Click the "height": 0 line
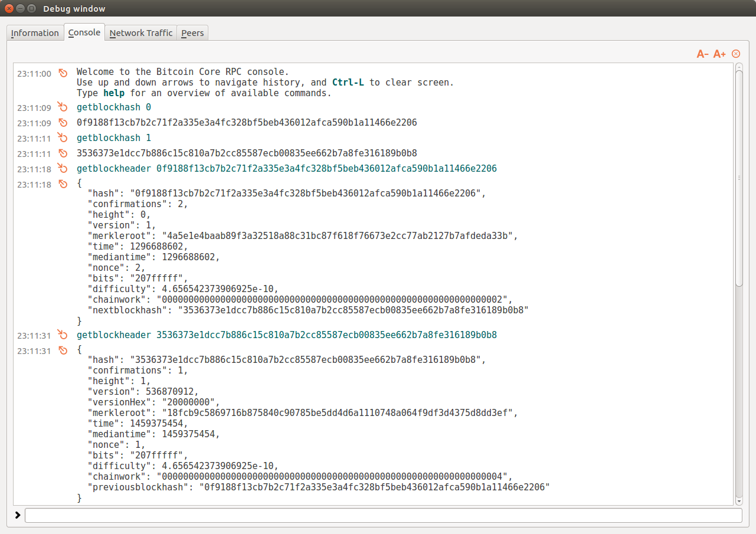 coord(119,215)
